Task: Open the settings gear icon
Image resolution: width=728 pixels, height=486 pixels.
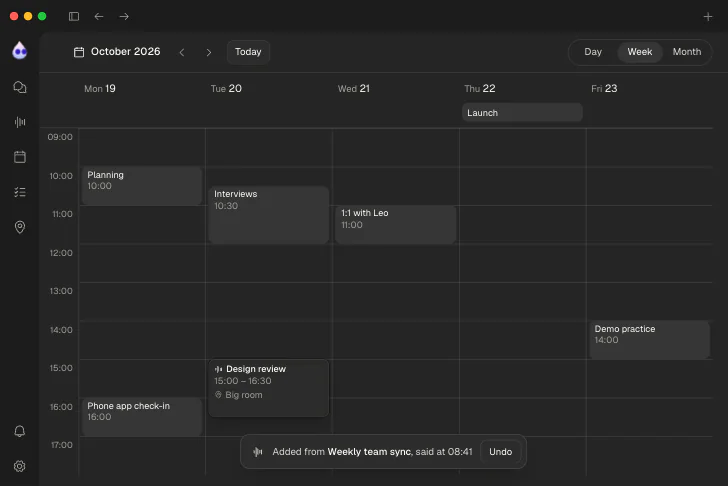Action: point(20,466)
